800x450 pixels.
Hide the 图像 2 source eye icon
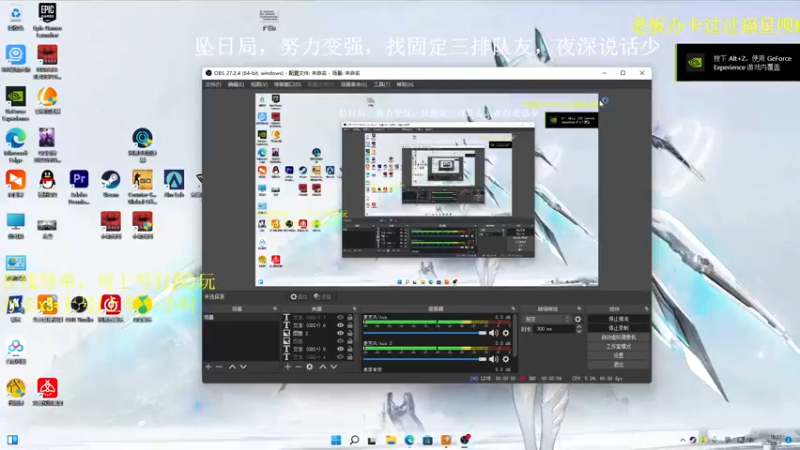pos(340,333)
